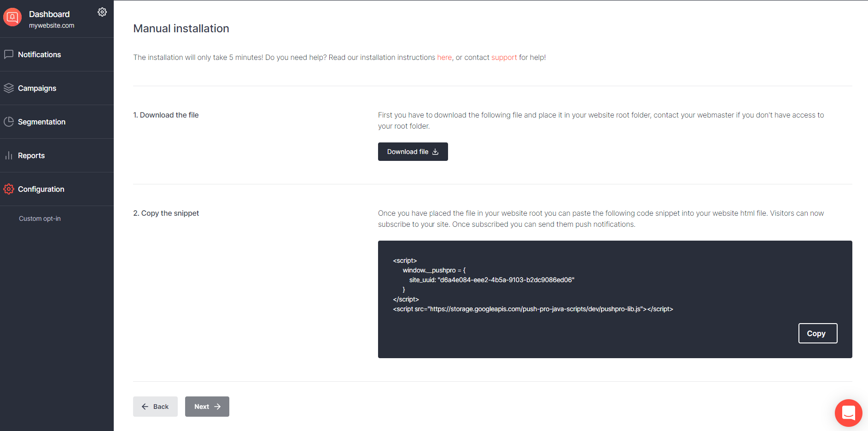This screenshot has height=431, width=868.
Task: Click the right arrow icon on the Next button
Action: point(217,407)
